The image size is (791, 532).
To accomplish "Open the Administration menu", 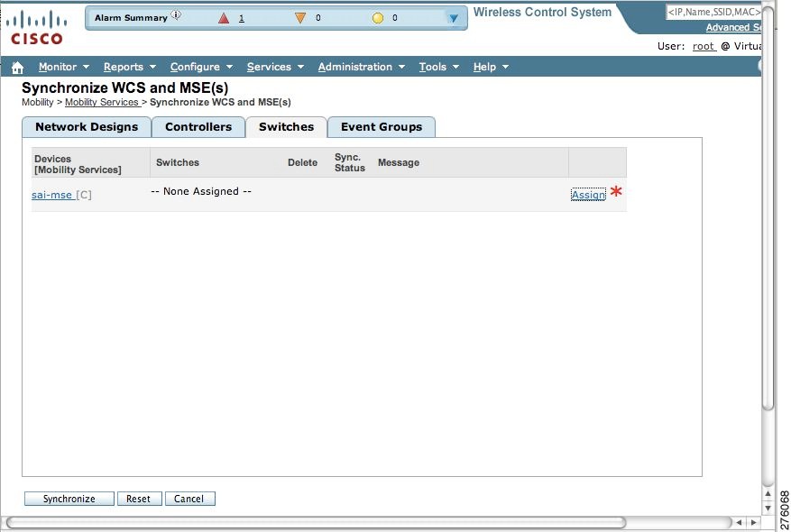I will click(x=361, y=67).
